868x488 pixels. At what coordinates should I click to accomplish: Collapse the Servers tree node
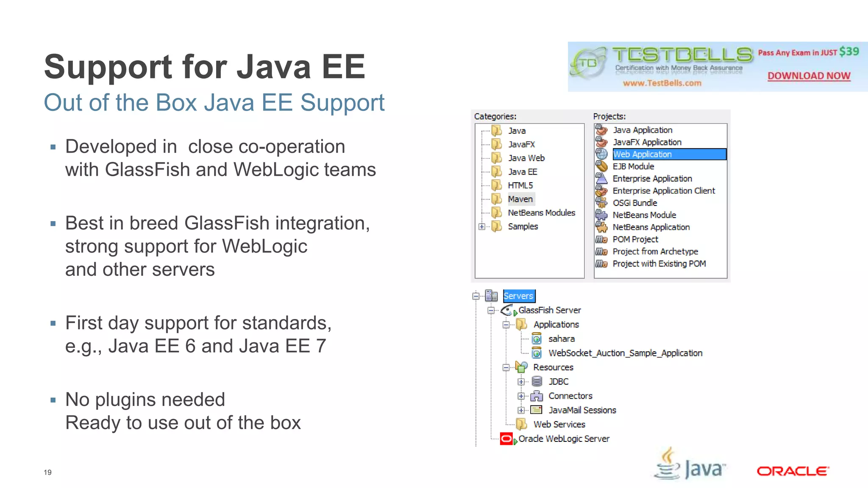(x=476, y=296)
